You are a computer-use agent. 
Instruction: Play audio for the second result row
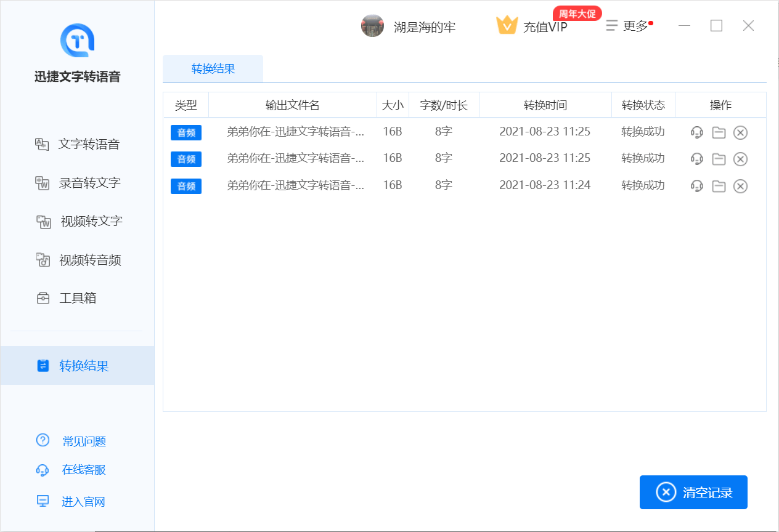click(697, 159)
